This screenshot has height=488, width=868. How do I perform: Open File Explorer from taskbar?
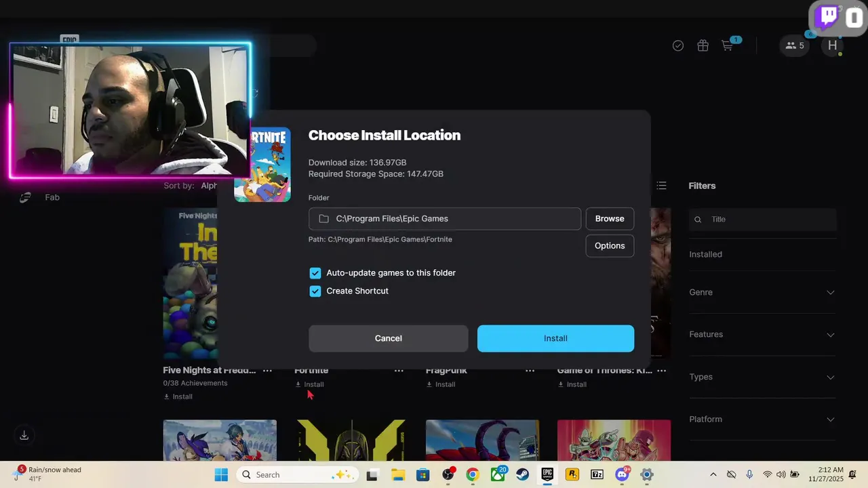[397, 475]
